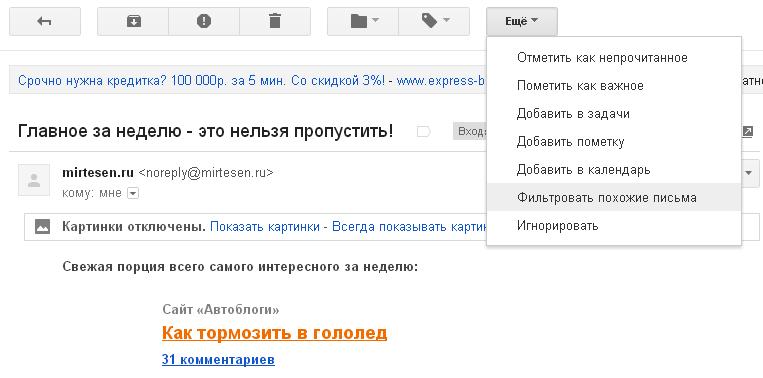763x378 pixels.
Task: Click the Сайт «Автоблоги» text
Action: (221, 309)
